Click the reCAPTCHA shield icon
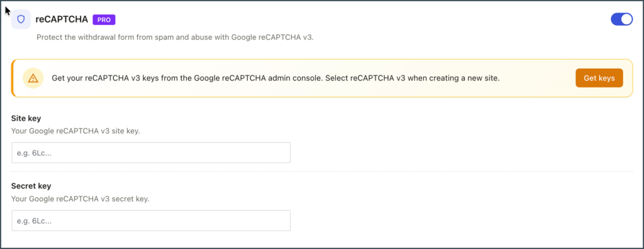The height and width of the screenshot is (249, 644). (21, 19)
